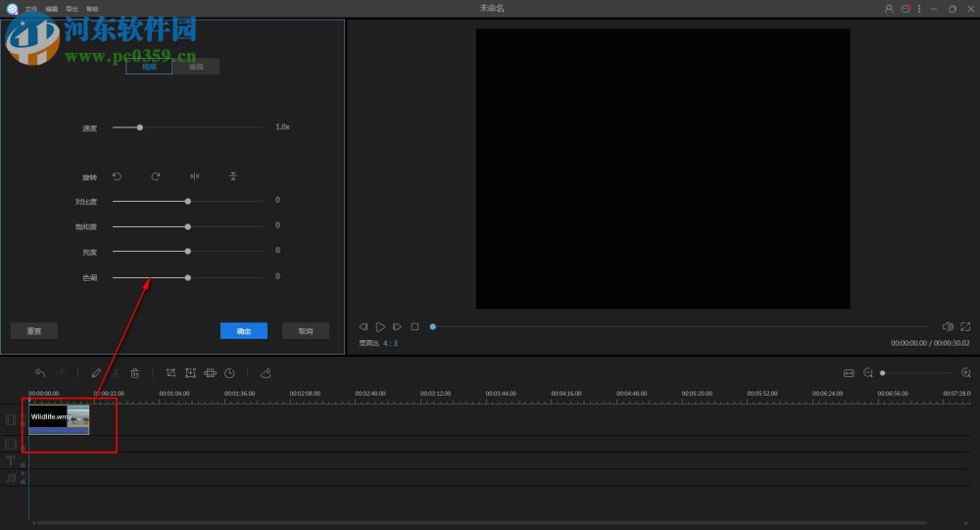Delete the clip with the trash icon
This screenshot has height=530, width=980.
135,373
